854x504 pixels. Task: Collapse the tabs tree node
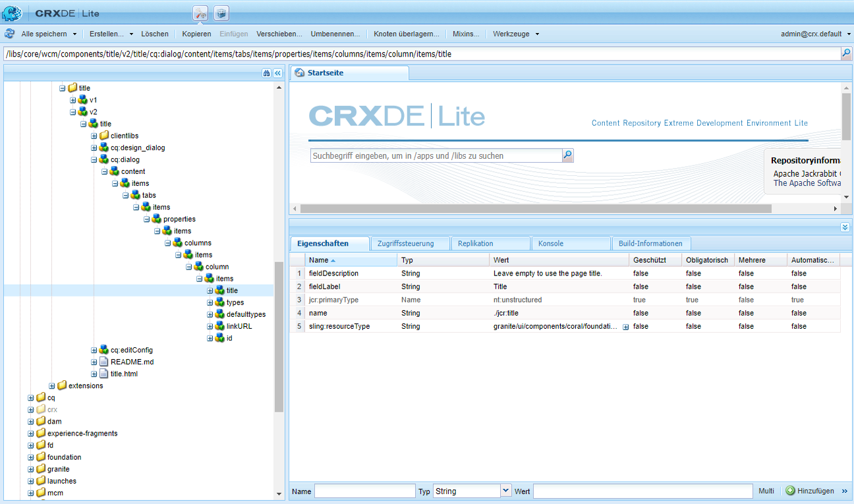[x=126, y=195]
